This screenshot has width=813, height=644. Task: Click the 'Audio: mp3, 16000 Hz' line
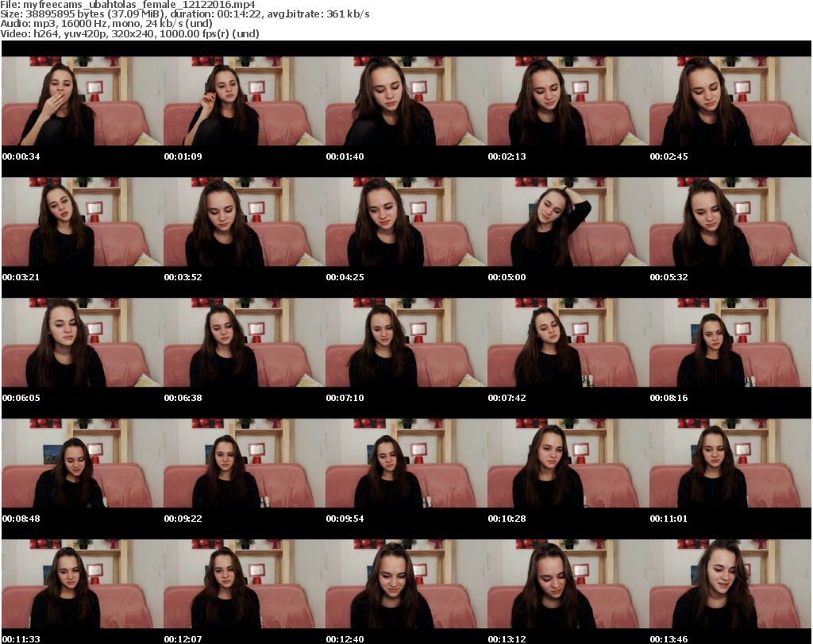(106, 24)
